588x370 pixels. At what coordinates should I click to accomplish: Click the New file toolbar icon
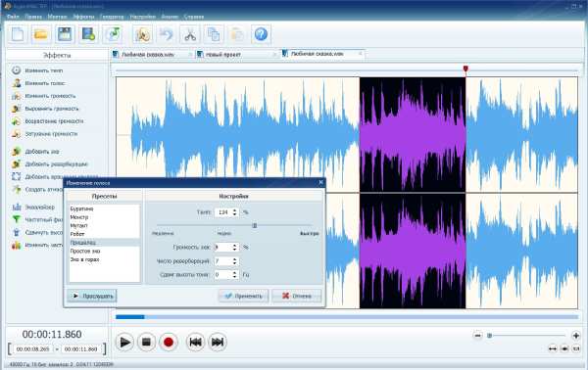point(18,34)
